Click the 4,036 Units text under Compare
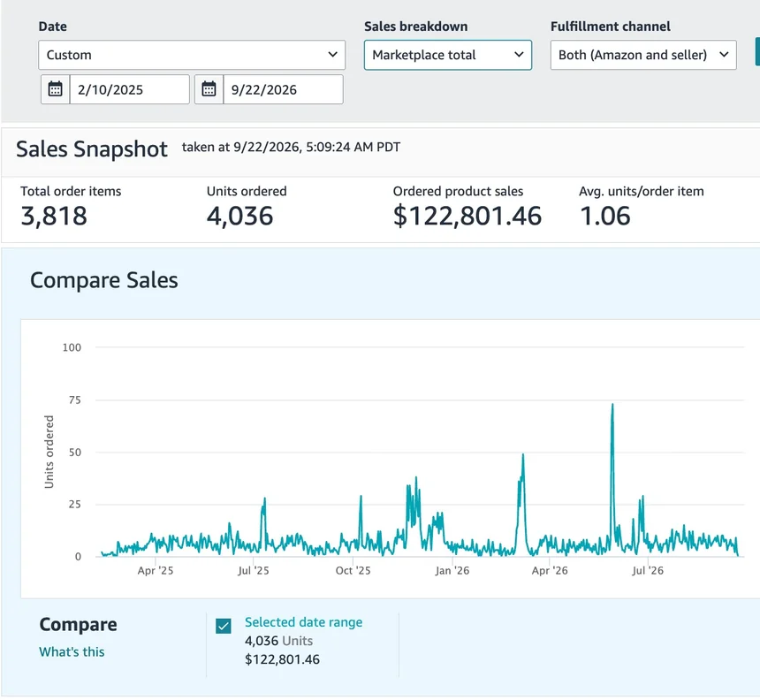The image size is (760, 700). coord(278,641)
